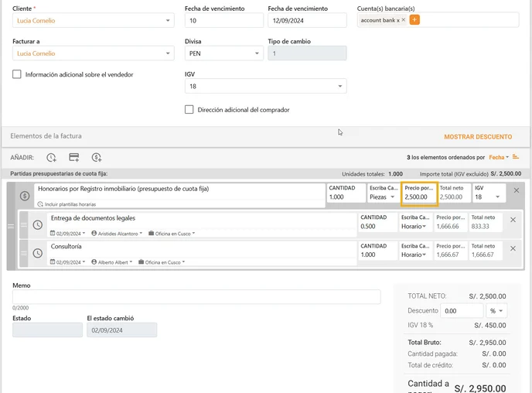Change date 02/09/2024 of Entrega de documentos

click(x=67, y=234)
